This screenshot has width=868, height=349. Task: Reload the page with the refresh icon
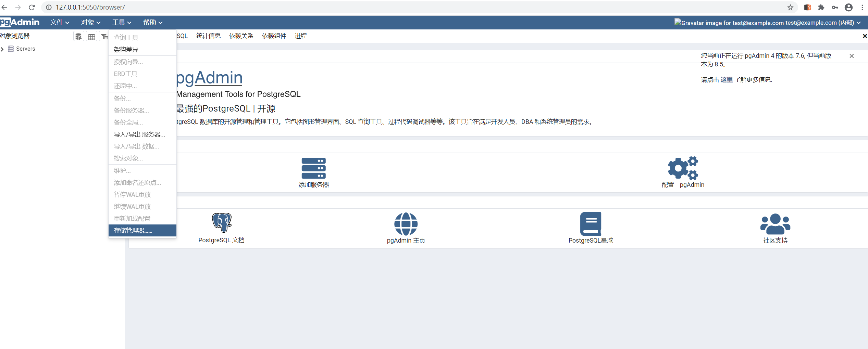point(32,7)
